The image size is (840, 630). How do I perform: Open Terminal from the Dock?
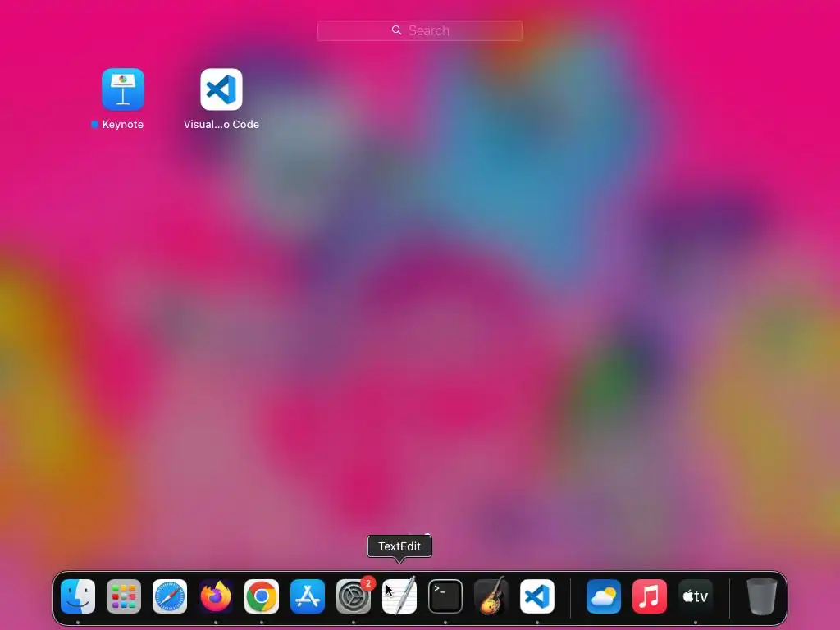(x=445, y=596)
